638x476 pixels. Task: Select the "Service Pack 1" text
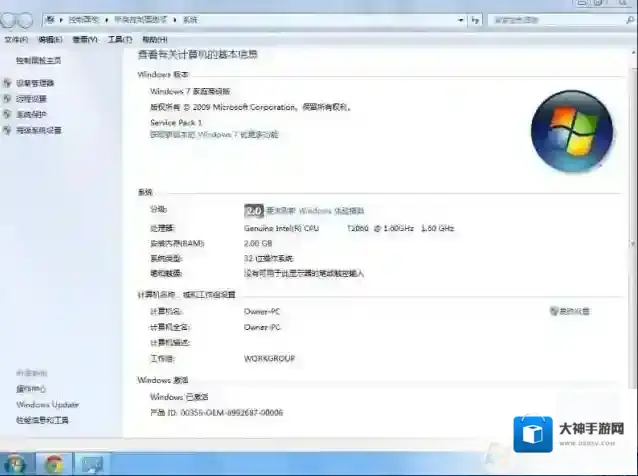176,122
